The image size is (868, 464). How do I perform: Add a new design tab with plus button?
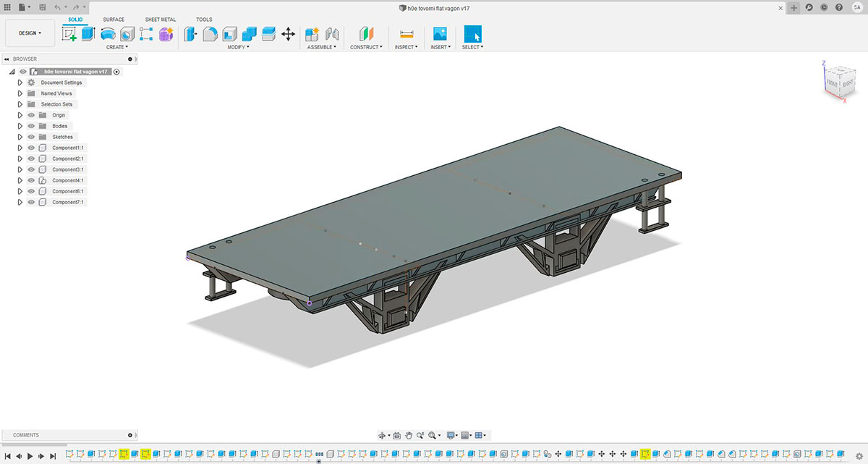(793, 7)
